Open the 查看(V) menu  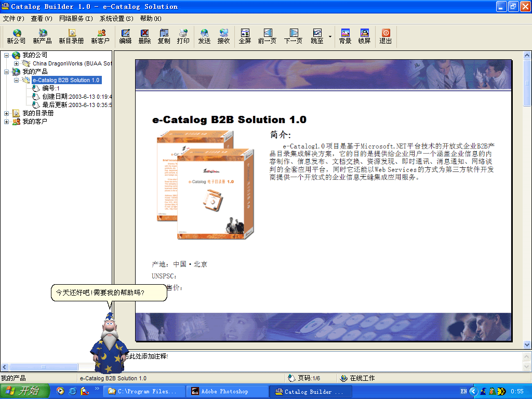42,18
